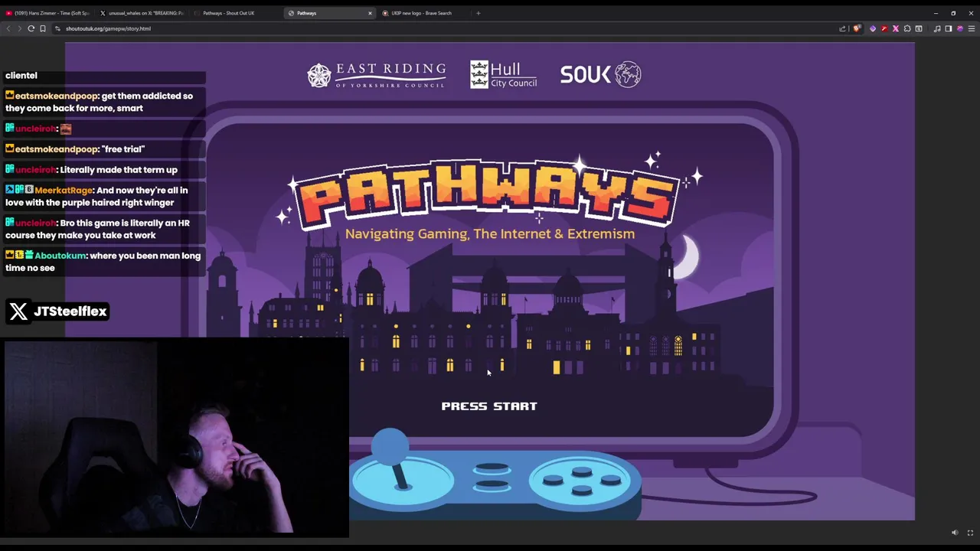The image size is (980, 551).
Task: Open Brave Shields lion icon
Action: 856,28
